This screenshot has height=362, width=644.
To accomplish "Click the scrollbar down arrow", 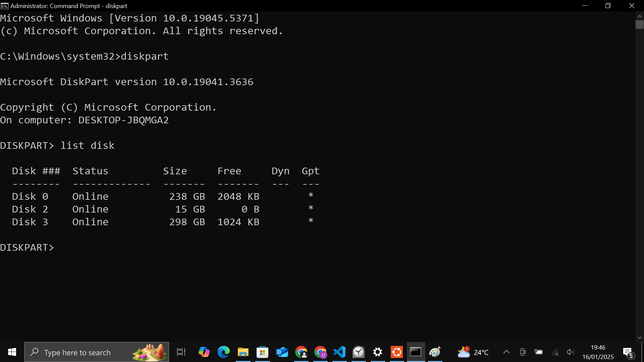I will click(639, 338).
